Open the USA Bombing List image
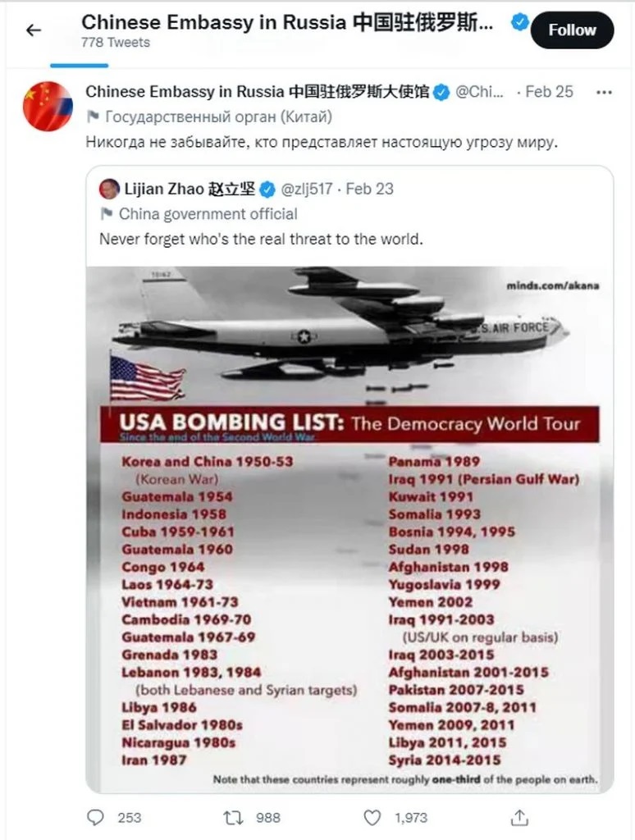 (349, 529)
